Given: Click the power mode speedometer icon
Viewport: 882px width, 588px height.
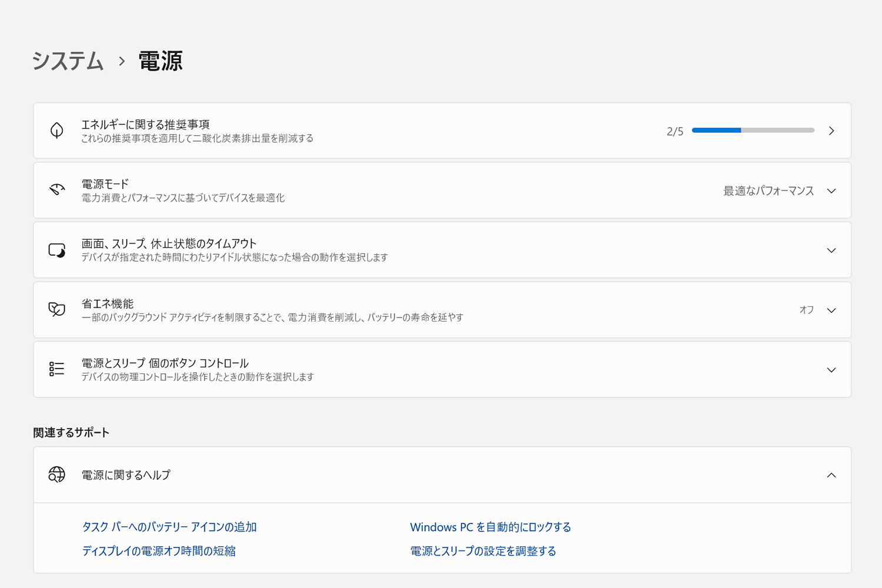Looking at the screenshot, I should pos(57,191).
